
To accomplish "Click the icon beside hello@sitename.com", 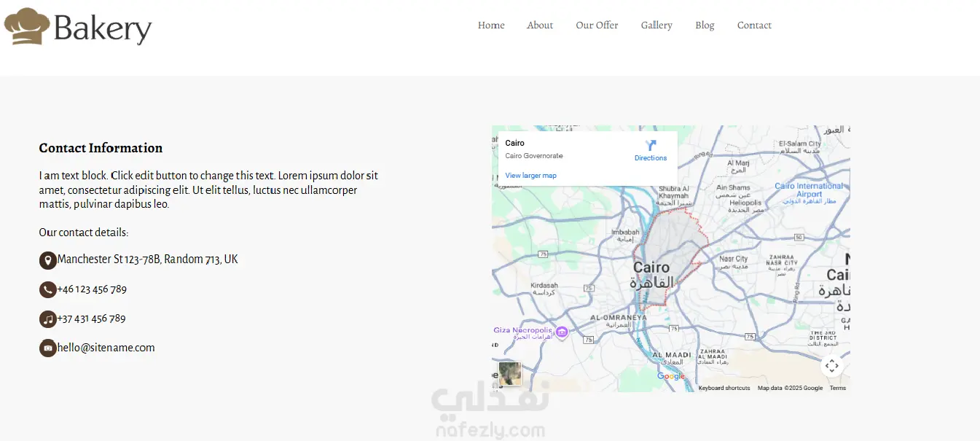I will coord(48,348).
